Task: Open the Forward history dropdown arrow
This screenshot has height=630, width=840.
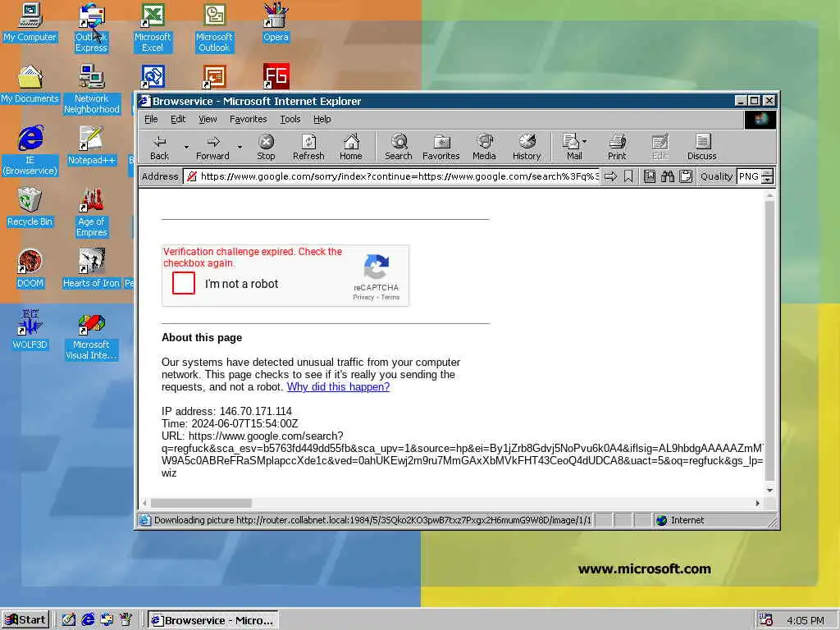Action: coord(240,147)
